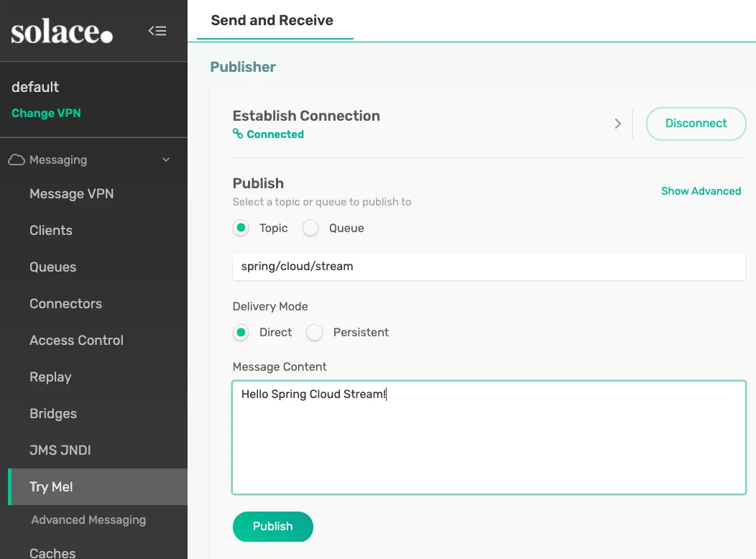
Task: Collapse the Messaging section chevron
Action: [x=166, y=160]
